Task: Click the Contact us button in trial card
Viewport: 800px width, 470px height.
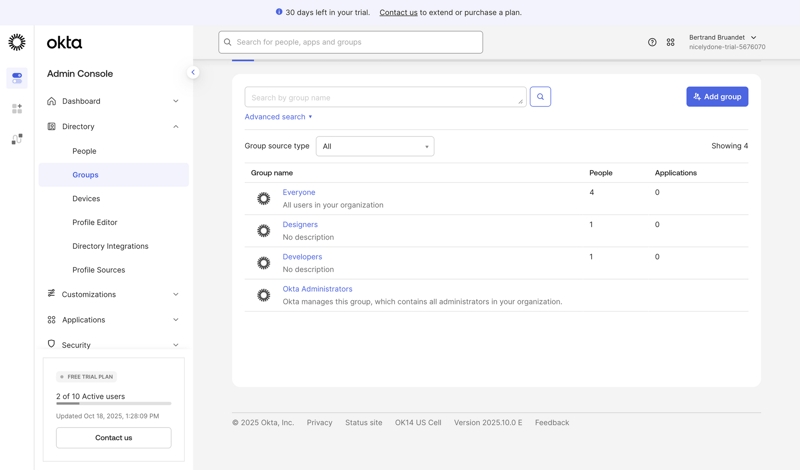Action: (114, 438)
